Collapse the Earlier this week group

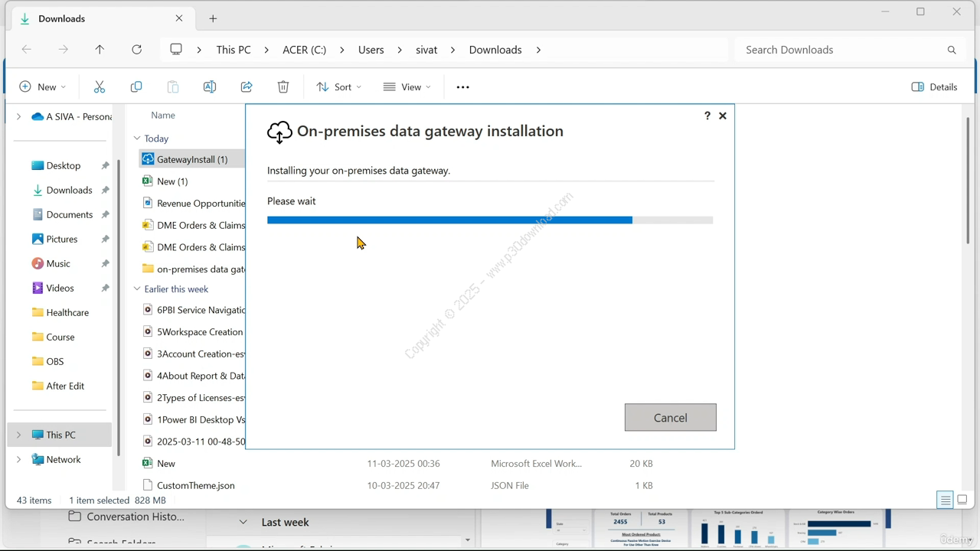[137, 289]
